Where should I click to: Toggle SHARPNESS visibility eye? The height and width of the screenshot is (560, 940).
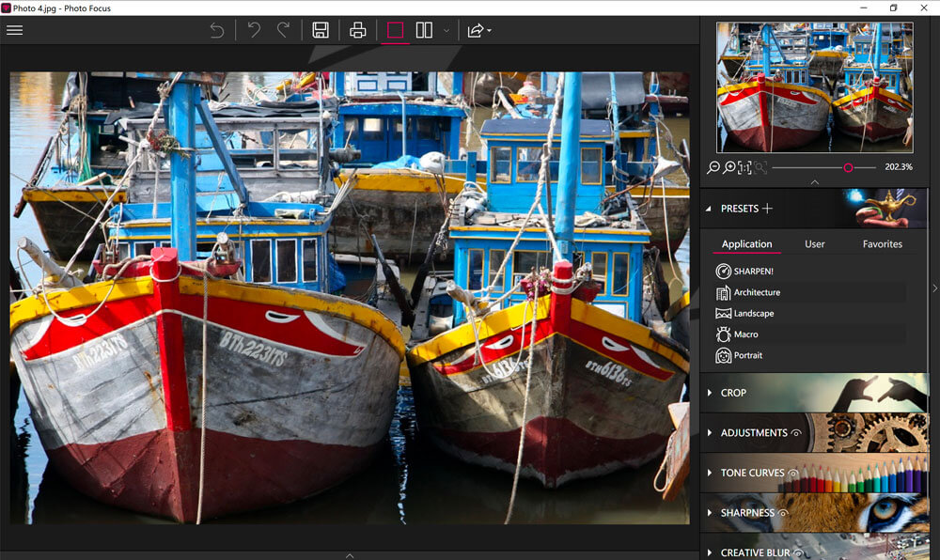782,513
